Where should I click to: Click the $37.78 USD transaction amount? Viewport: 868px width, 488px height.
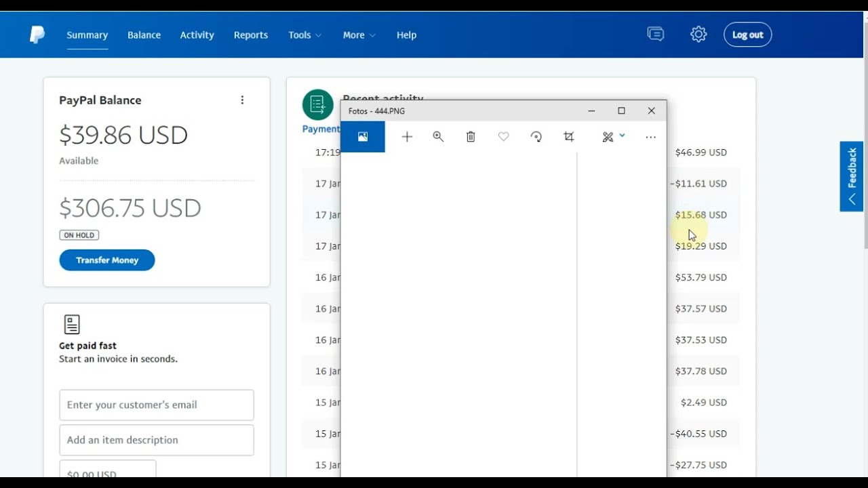[701, 371]
